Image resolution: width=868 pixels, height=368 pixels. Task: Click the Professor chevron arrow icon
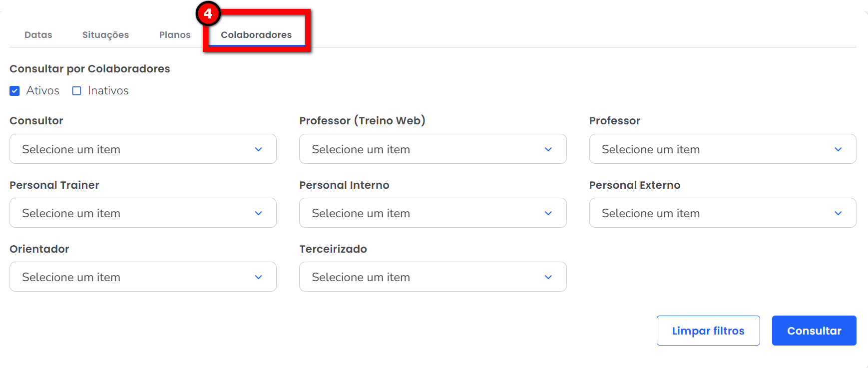838,149
